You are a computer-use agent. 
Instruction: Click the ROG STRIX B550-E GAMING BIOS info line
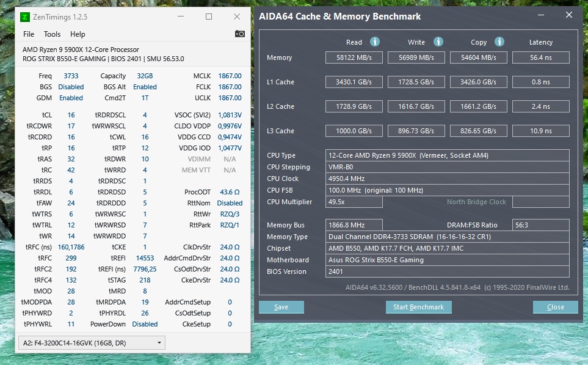tap(103, 59)
